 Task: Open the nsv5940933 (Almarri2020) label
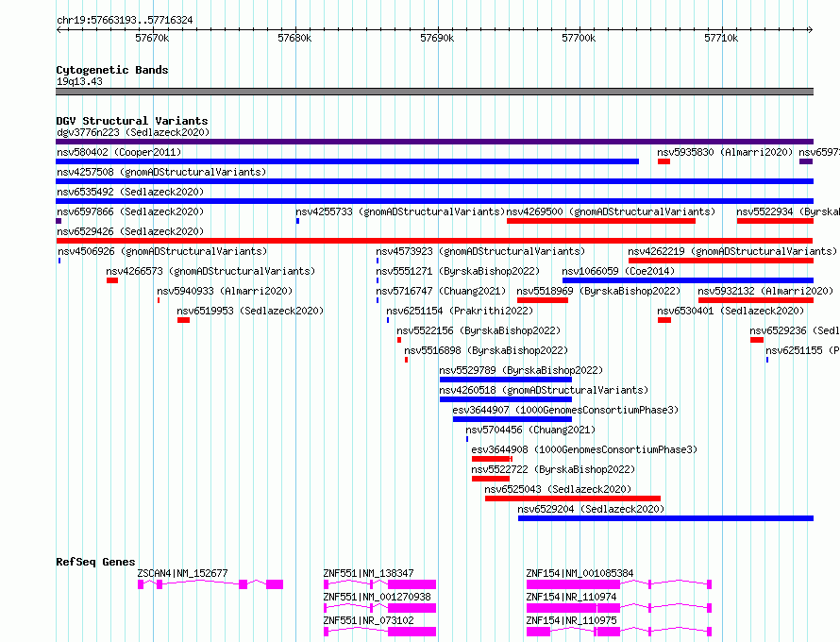[x=225, y=291]
